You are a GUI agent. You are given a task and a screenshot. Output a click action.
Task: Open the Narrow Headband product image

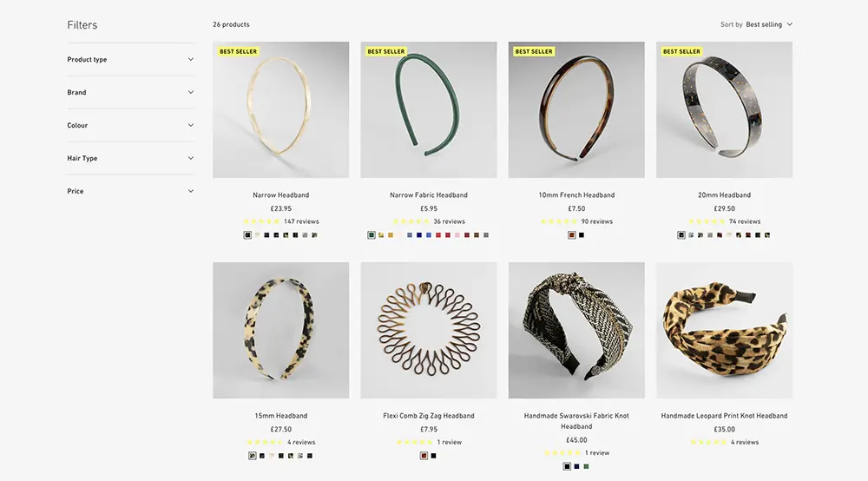280,109
